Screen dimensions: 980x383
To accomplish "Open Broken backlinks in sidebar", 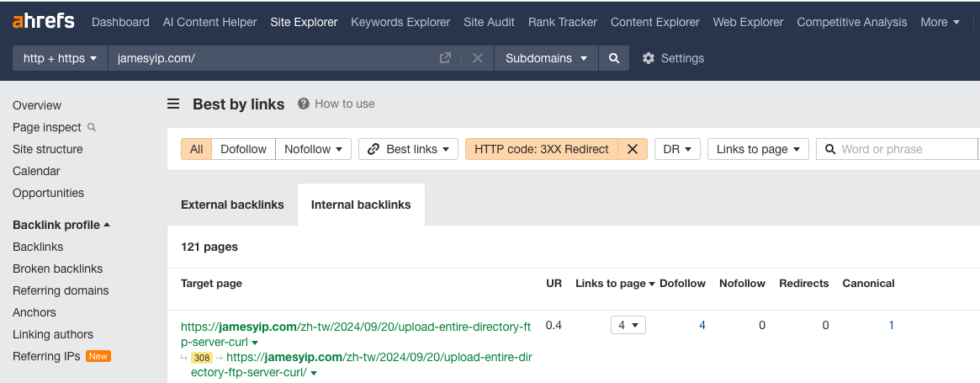I will 57,269.
